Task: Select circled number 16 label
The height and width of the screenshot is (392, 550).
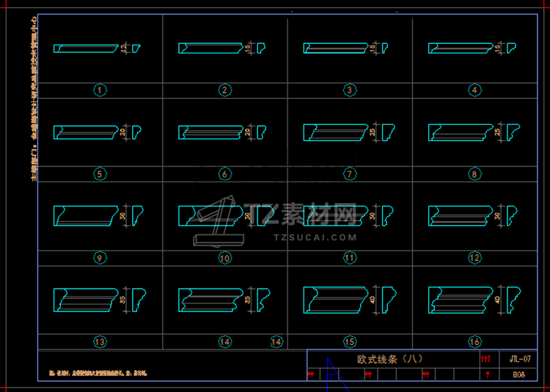Action: 474,341
